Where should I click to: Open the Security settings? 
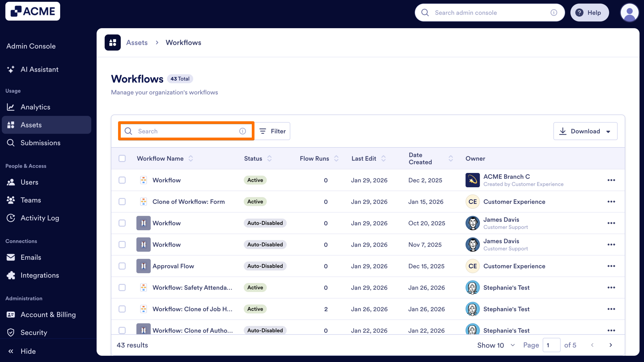tap(34, 332)
